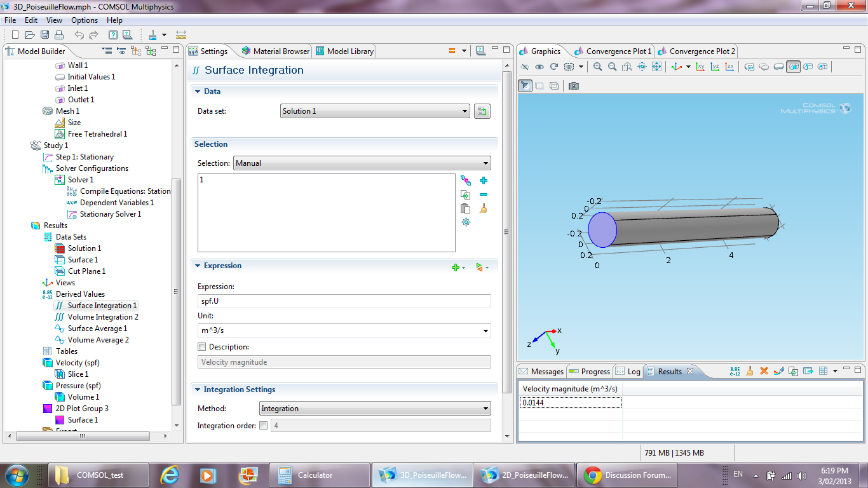Save the model with the floppy disk icon
Viewport: 868px width, 488px height.
(45, 35)
